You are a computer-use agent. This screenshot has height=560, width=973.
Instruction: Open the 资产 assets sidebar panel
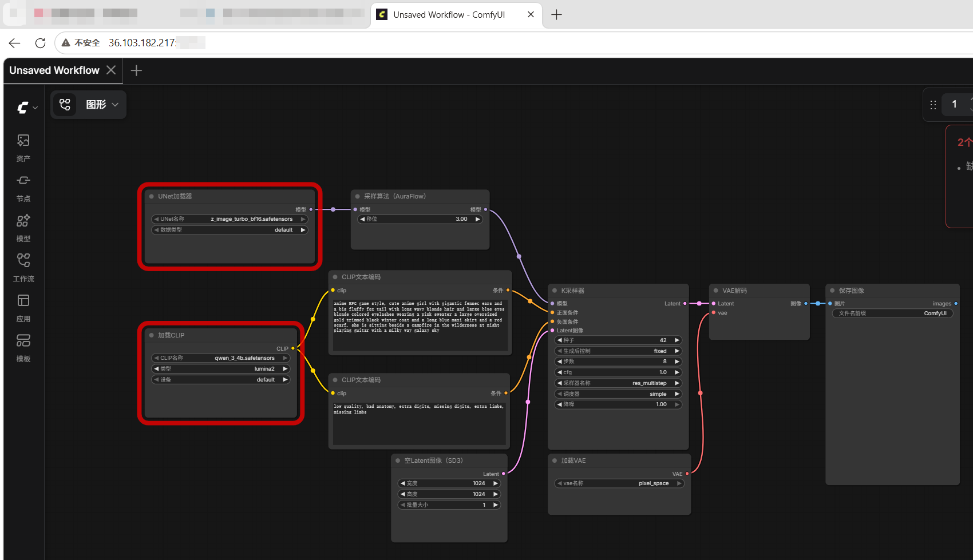click(23, 148)
